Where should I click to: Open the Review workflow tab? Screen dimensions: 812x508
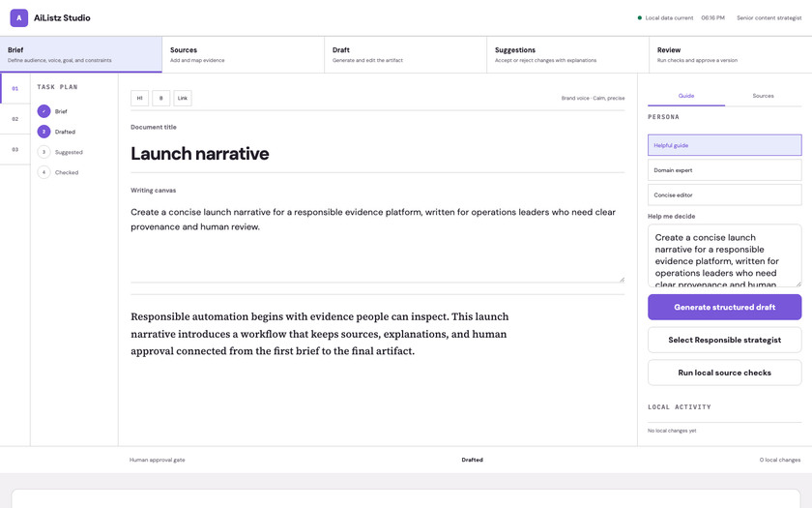(x=730, y=54)
